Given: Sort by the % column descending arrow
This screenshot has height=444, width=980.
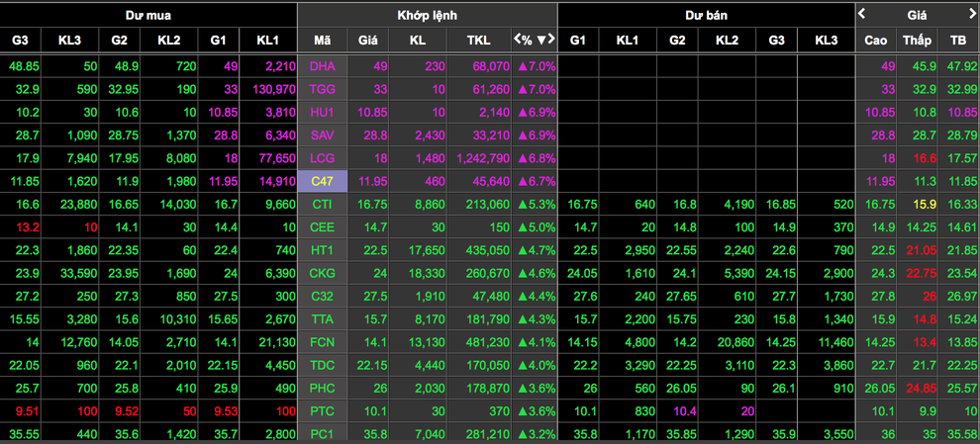Looking at the screenshot, I should (540, 40).
